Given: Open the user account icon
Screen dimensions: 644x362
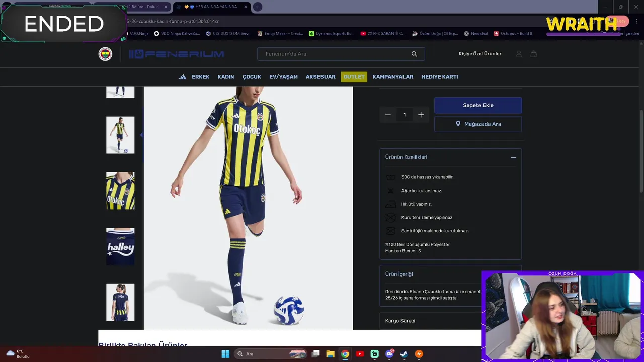Looking at the screenshot, I should [519, 54].
